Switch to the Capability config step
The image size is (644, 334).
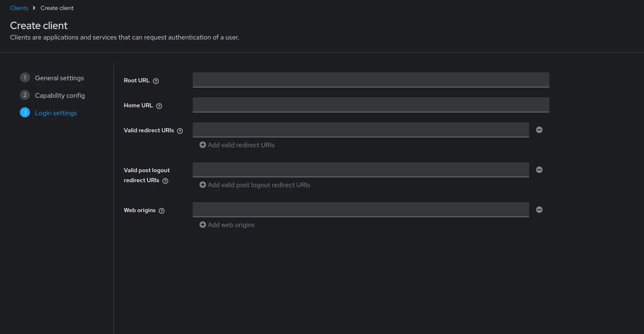[59, 96]
